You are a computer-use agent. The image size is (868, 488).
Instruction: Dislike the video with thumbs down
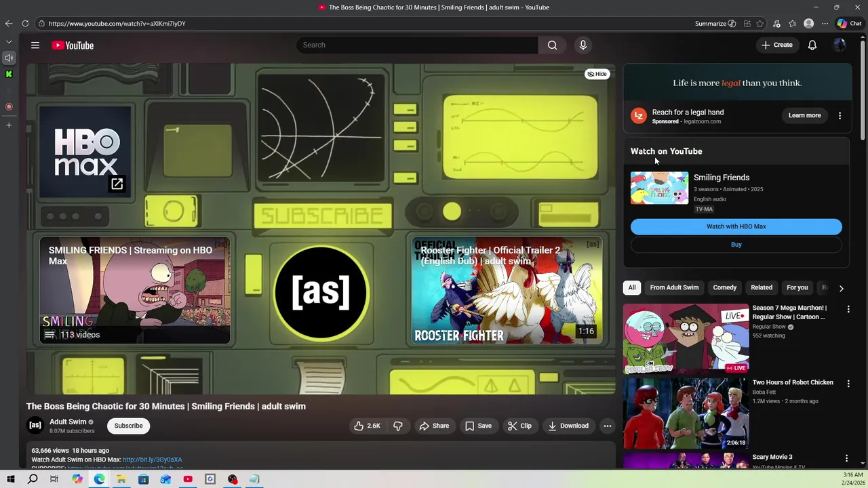(x=398, y=426)
